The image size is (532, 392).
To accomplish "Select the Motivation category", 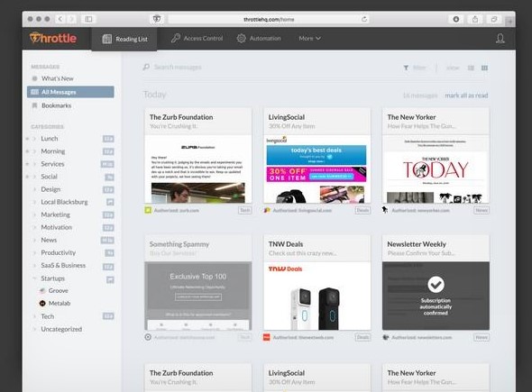I will tap(56, 227).
